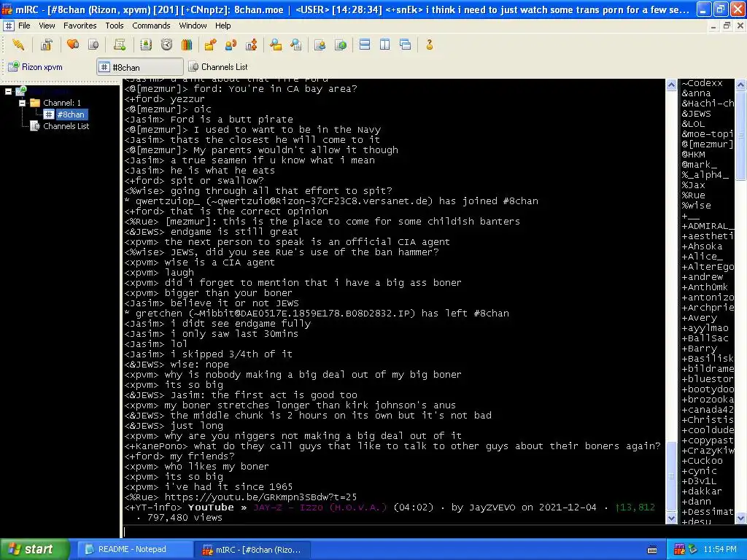Open the Favorites heart icon
This screenshot has height=560, width=747.
click(x=73, y=44)
